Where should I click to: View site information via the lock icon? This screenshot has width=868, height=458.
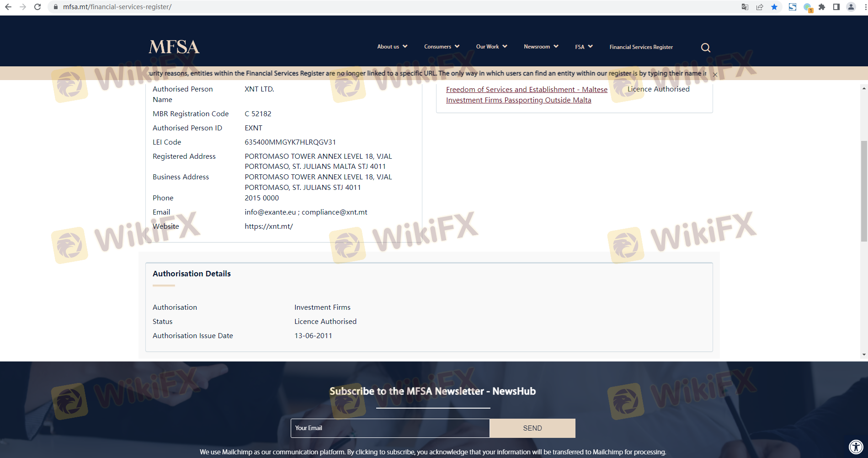(x=55, y=7)
